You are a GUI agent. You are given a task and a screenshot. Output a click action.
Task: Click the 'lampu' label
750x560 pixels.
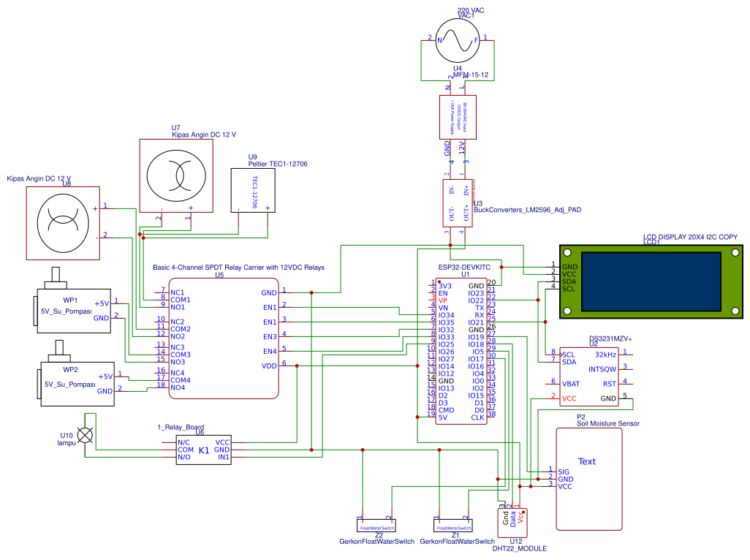tap(67, 443)
